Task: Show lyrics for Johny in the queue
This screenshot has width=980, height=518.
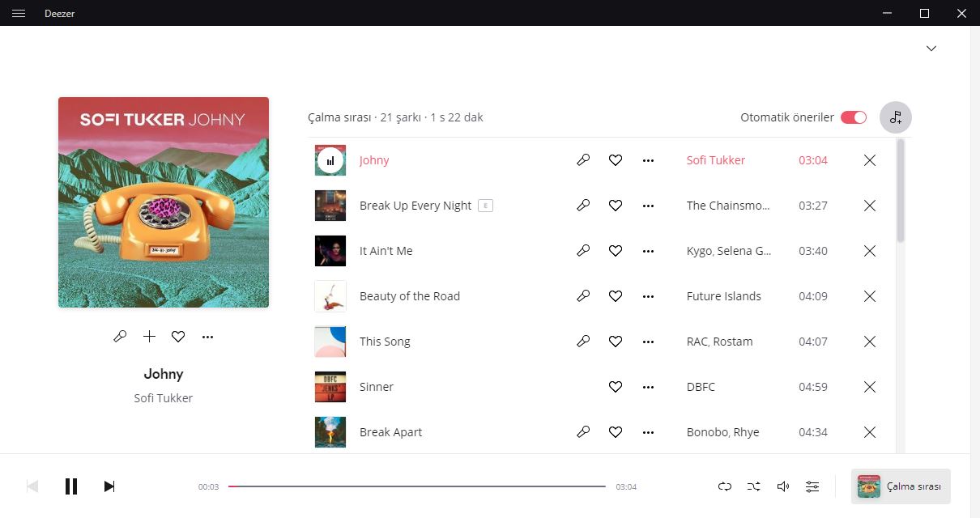Action: pyautogui.click(x=583, y=160)
